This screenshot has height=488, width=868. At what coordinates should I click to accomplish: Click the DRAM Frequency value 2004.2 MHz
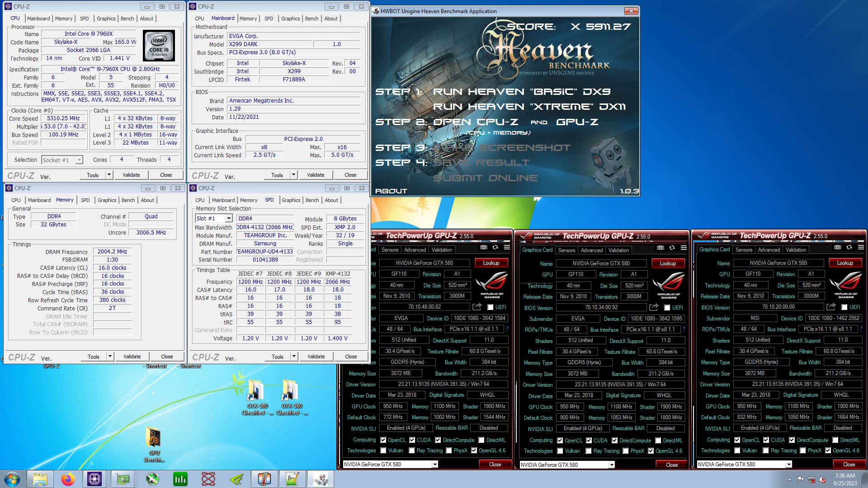tap(112, 252)
